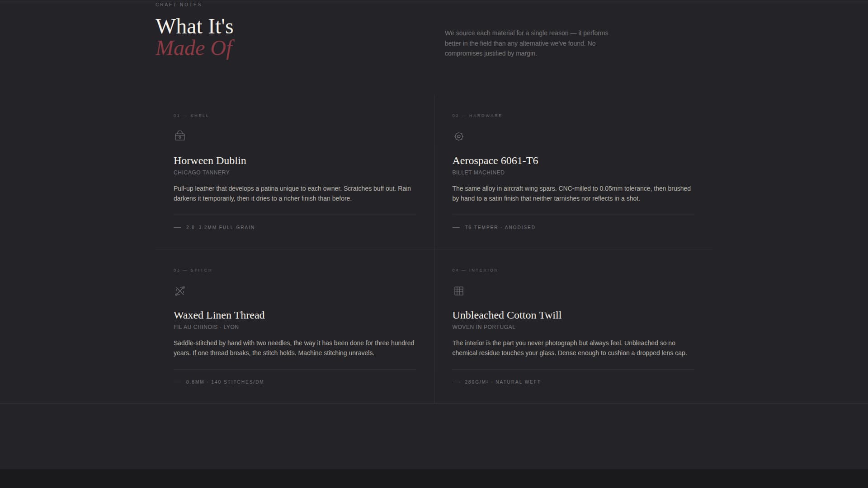The height and width of the screenshot is (488, 868).
Task: Click the grid icon above Unbleached Cotton Twill
Action: coord(458,291)
